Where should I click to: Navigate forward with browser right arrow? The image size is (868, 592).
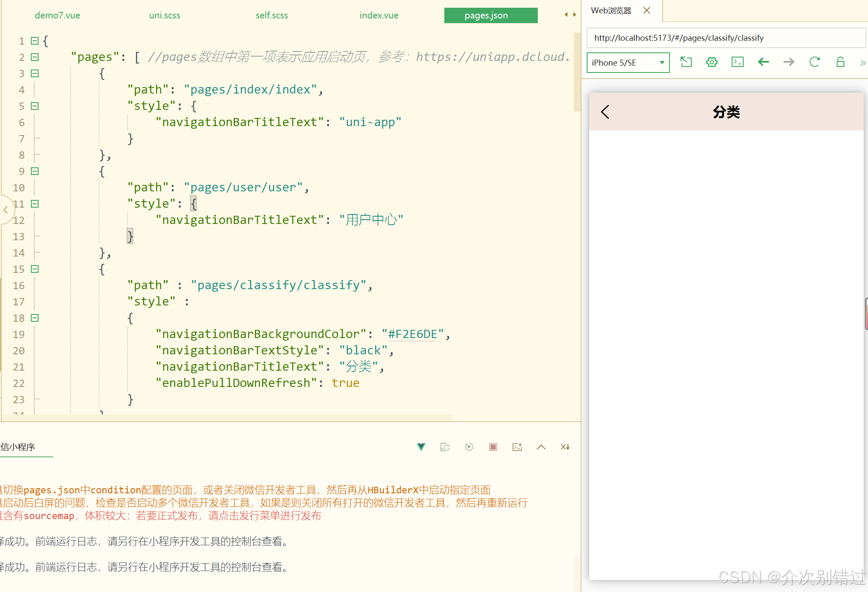click(x=789, y=62)
